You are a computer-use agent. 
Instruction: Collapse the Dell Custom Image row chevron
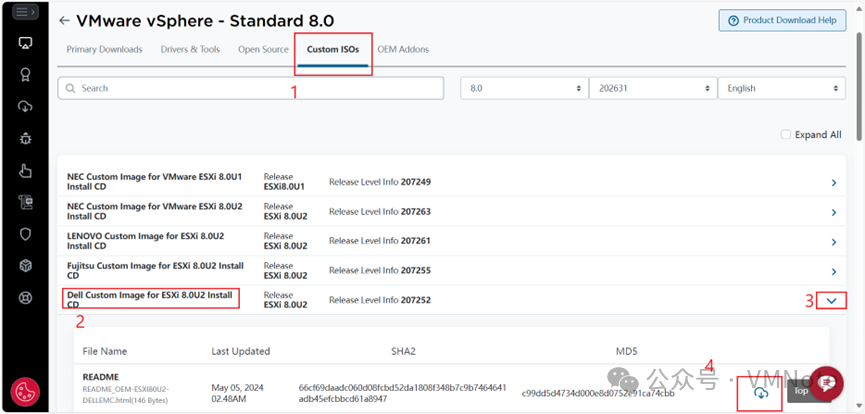click(x=832, y=301)
